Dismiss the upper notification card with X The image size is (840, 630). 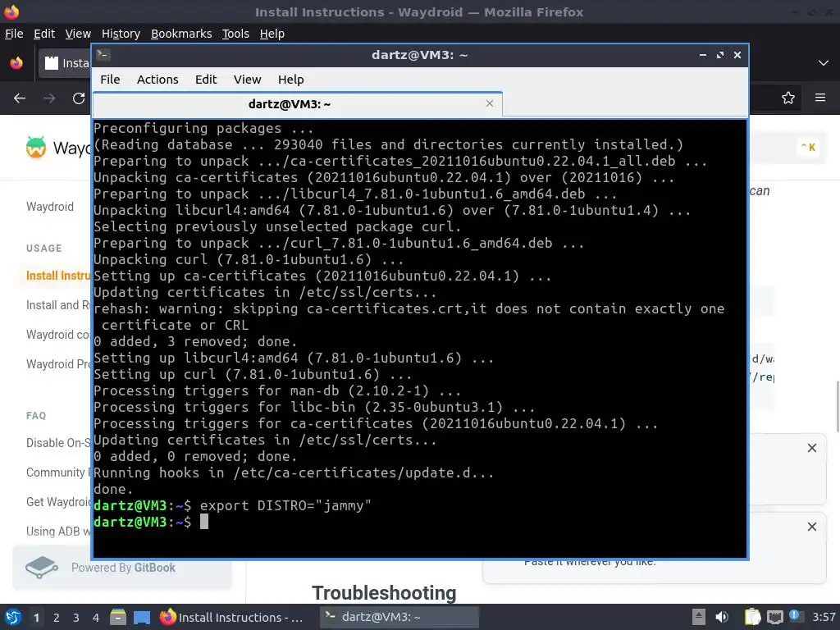tap(812, 448)
